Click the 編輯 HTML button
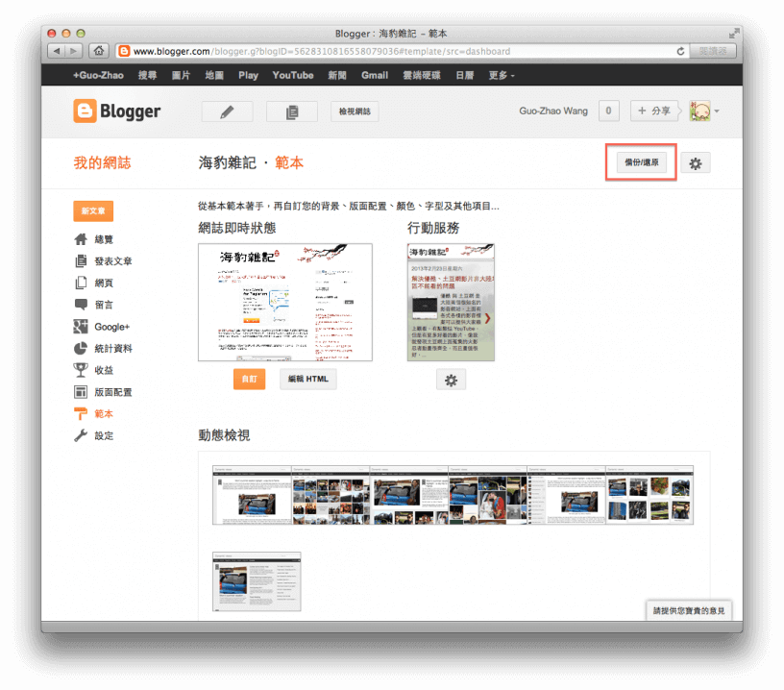 click(x=308, y=379)
